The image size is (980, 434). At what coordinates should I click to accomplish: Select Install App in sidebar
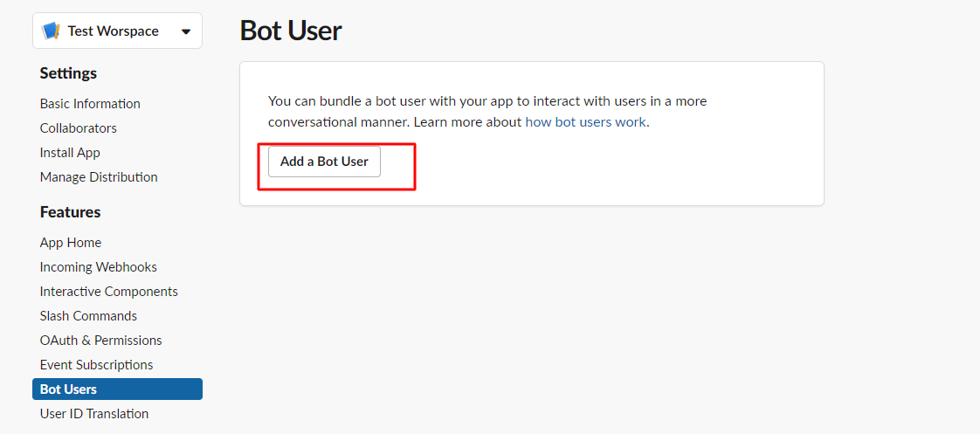point(70,153)
